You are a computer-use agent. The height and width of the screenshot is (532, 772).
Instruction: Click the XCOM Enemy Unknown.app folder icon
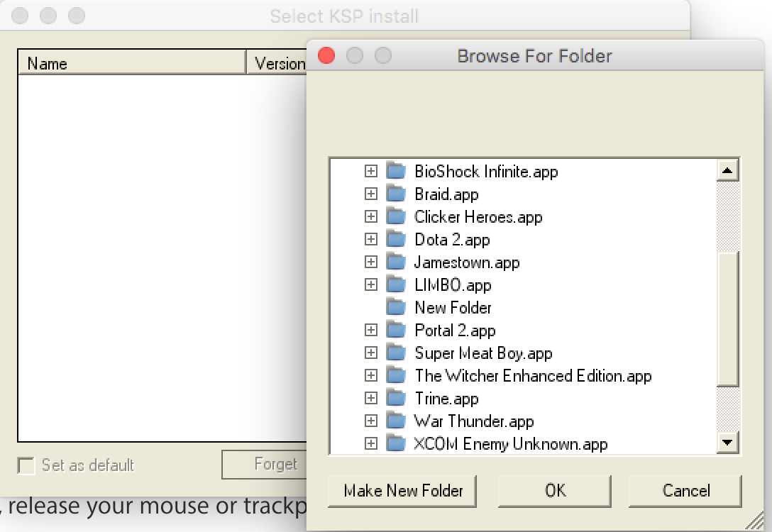point(396,443)
